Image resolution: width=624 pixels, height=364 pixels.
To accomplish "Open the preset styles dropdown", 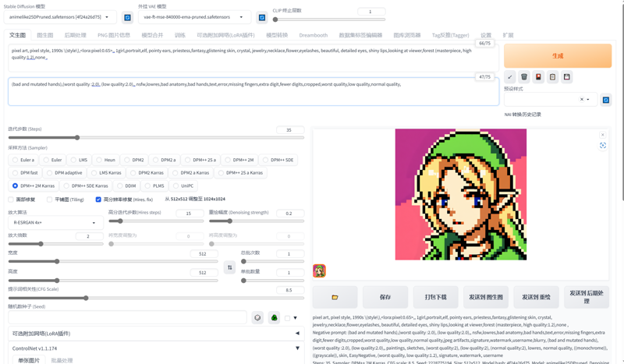I will pyautogui.click(x=551, y=100).
